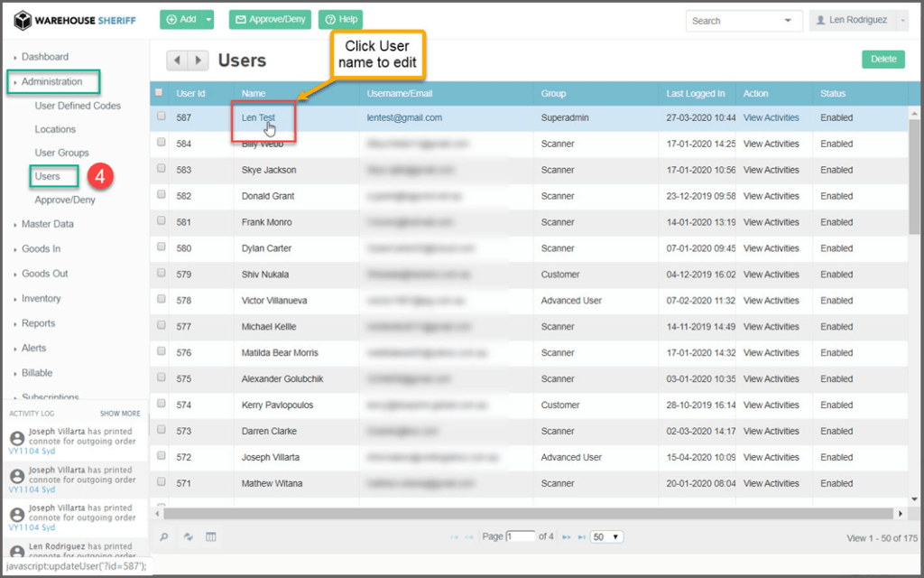Click the refresh grid icon in footer

189,537
